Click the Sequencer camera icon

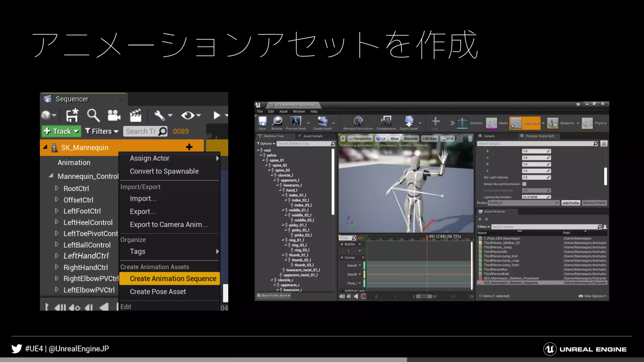tap(114, 115)
